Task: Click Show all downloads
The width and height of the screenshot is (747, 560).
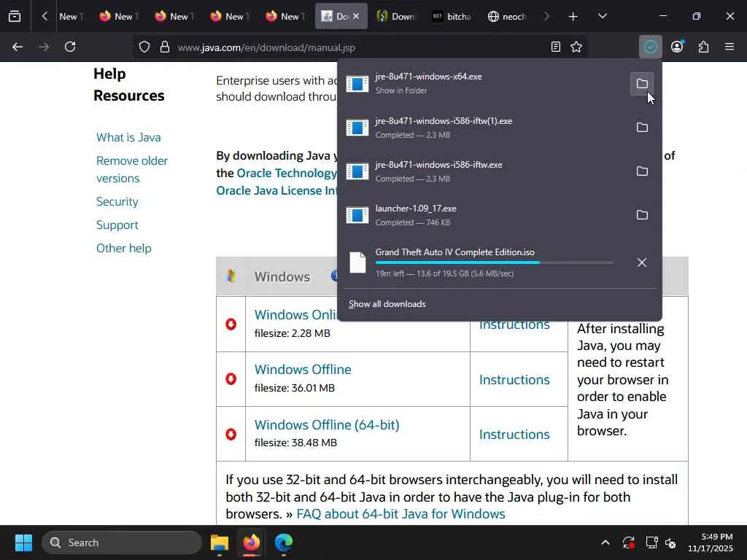Action: click(387, 304)
